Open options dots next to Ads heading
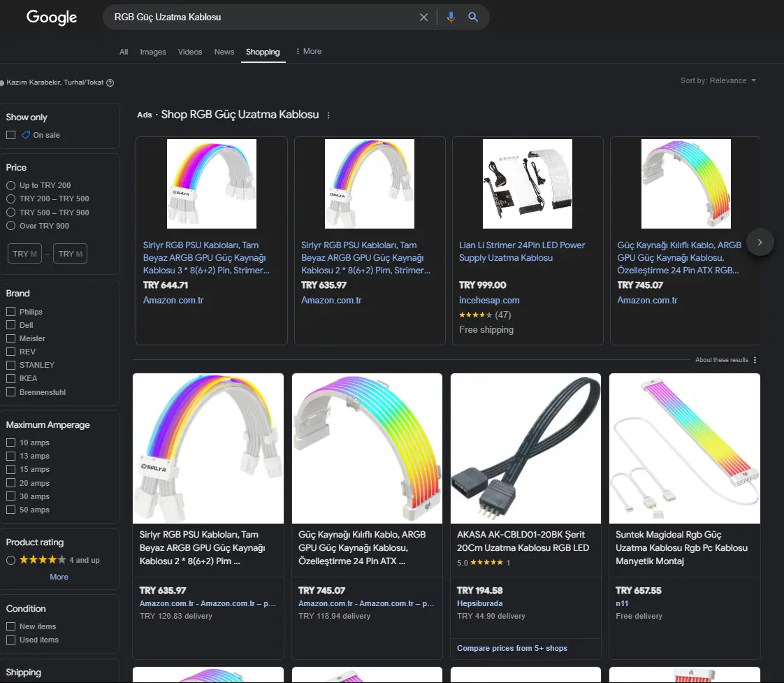 328,115
